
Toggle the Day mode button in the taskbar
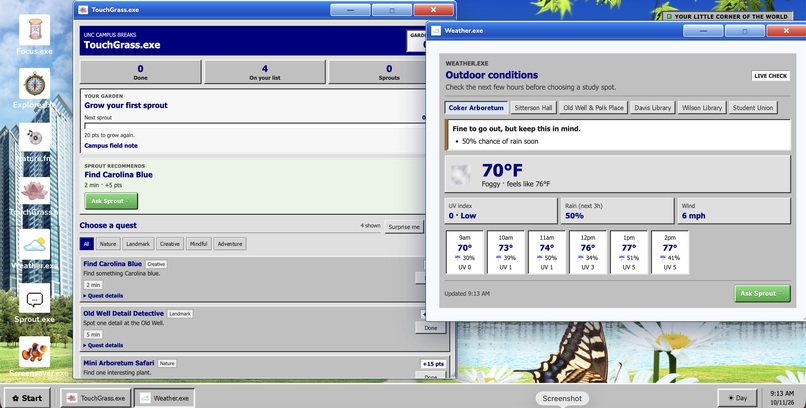pyautogui.click(x=737, y=398)
